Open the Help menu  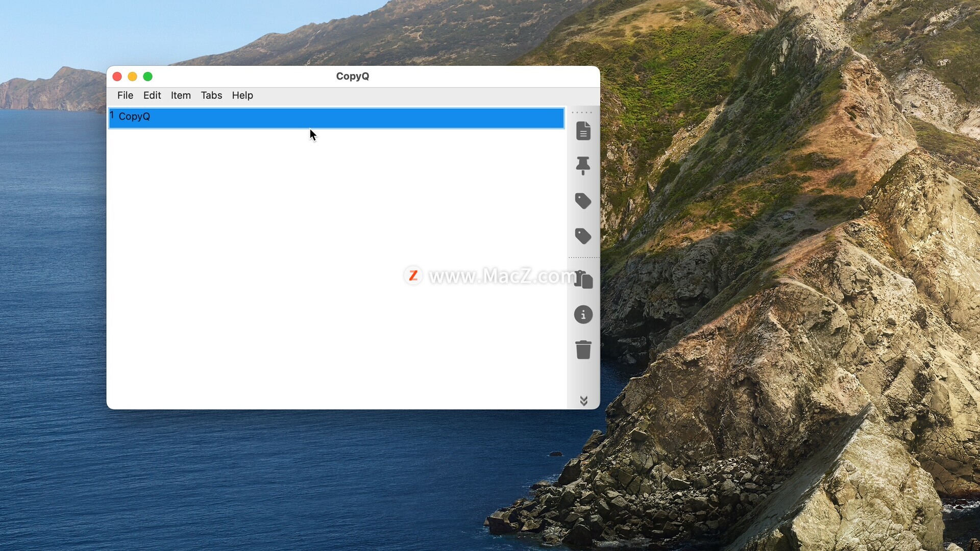[242, 95]
